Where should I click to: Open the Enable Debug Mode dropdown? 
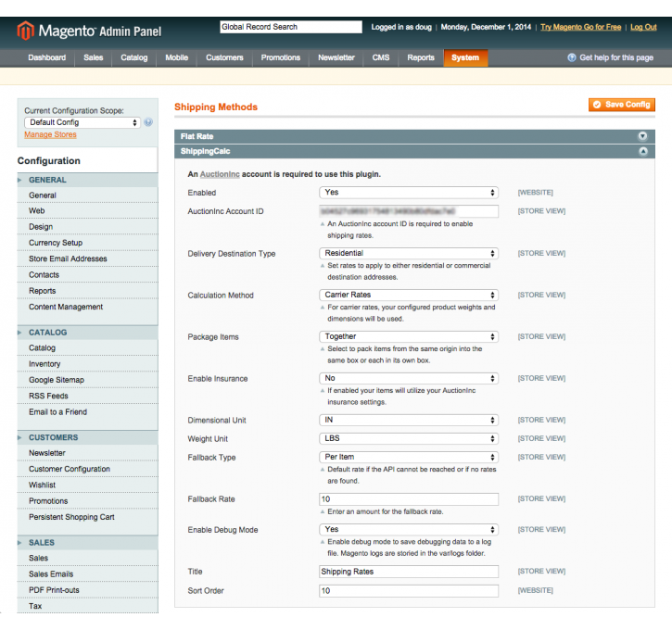pos(409,529)
